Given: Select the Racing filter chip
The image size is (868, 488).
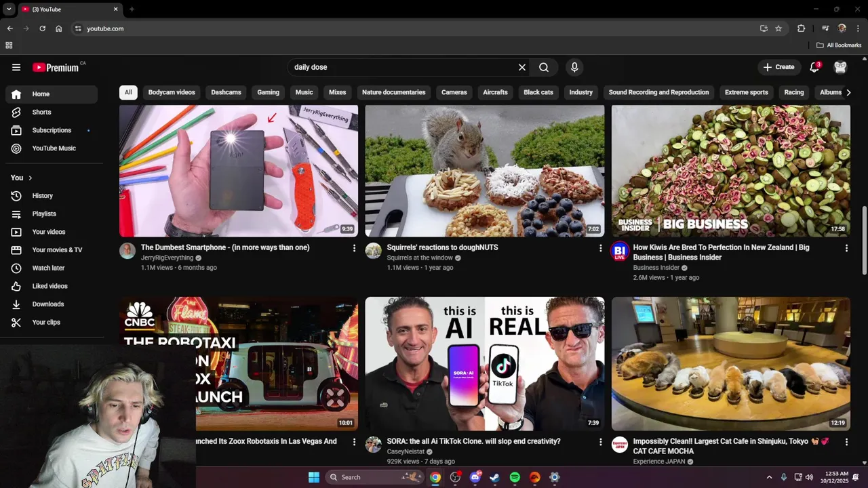Looking at the screenshot, I should [794, 92].
